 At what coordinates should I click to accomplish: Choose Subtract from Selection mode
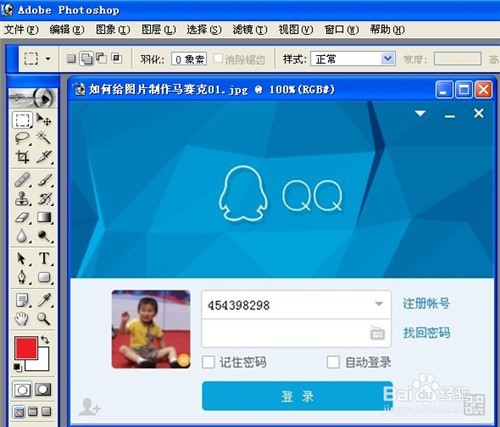tap(101, 58)
